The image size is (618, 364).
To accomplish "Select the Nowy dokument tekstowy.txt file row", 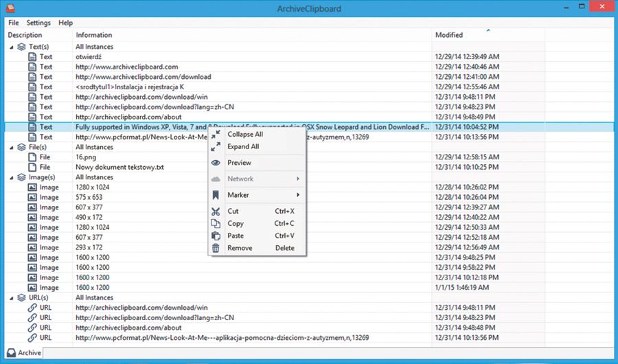I will (119, 167).
